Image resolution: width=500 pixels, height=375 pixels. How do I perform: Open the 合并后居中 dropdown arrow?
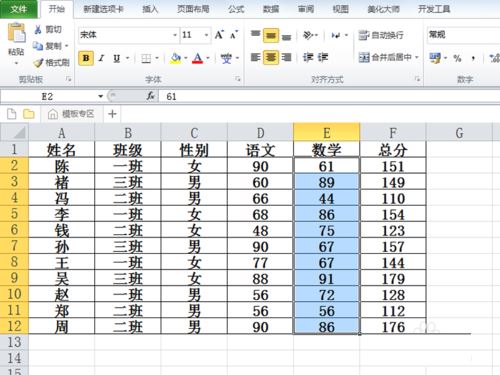417,58
